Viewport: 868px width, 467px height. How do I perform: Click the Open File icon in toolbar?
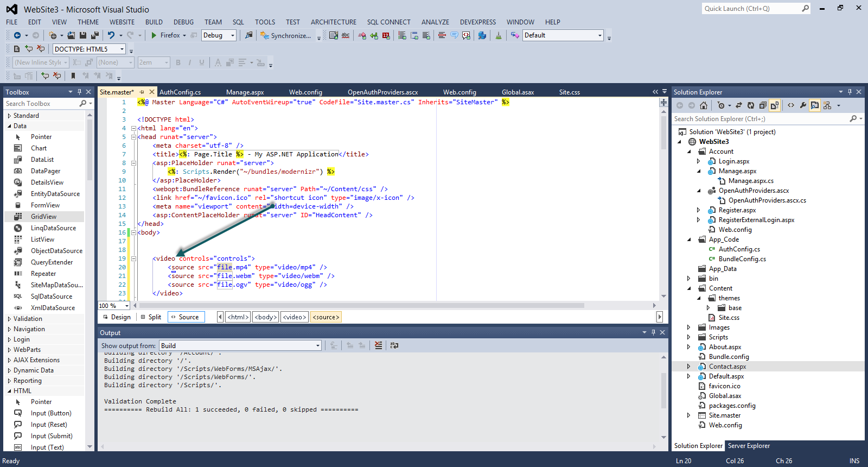click(71, 35)
